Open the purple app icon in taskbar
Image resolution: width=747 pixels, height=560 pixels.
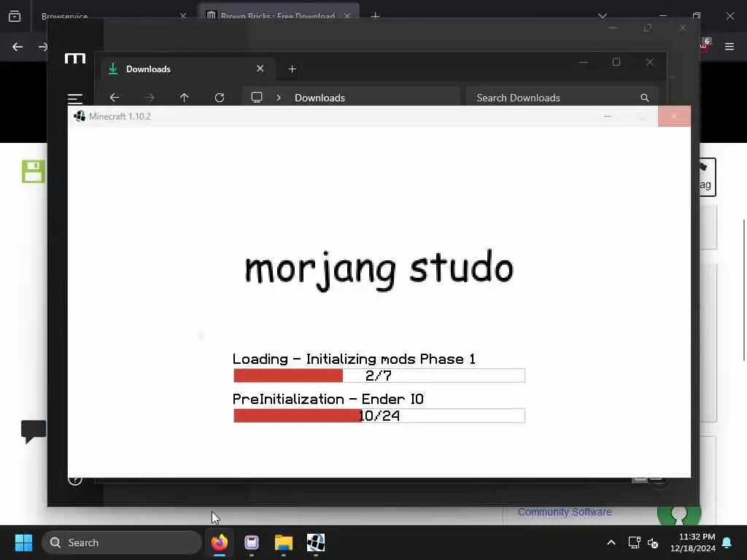pos(252,542)
